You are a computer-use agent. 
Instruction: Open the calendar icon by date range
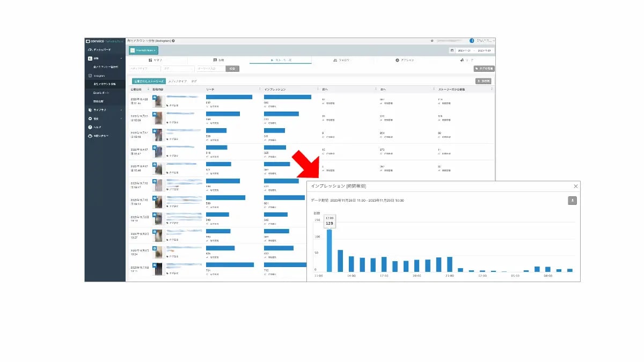click(452, 50)
